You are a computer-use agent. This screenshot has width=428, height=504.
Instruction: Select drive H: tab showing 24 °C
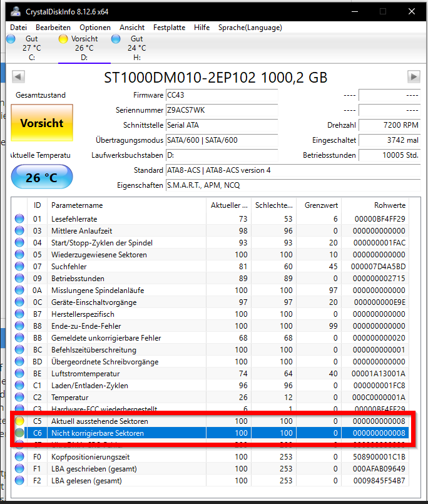(x=136, y=48)
